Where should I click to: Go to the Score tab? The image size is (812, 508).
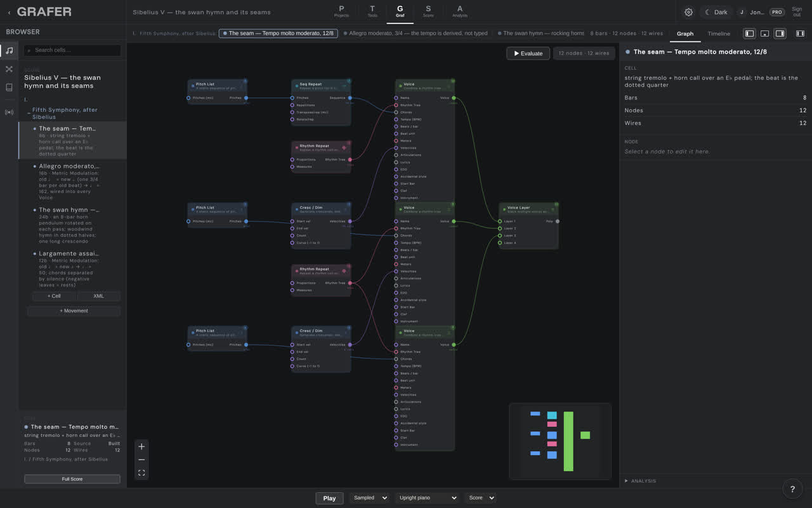[428, 11]
